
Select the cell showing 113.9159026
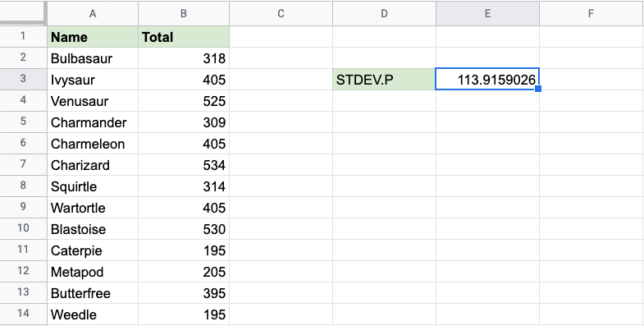(x=487, y=80)
